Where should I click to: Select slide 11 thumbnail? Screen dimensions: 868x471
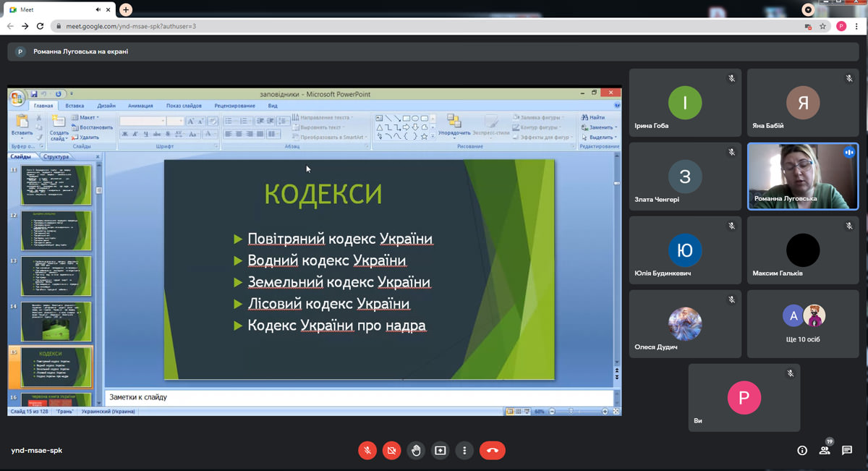(x=56, y=184)
